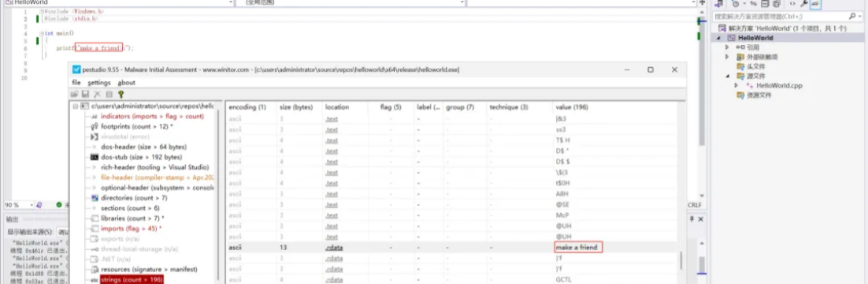The width and height of the screenshot is (868, 284).
Task: Select virustotal (error) node
Action: pyautogui.click(x=125, y=136)
